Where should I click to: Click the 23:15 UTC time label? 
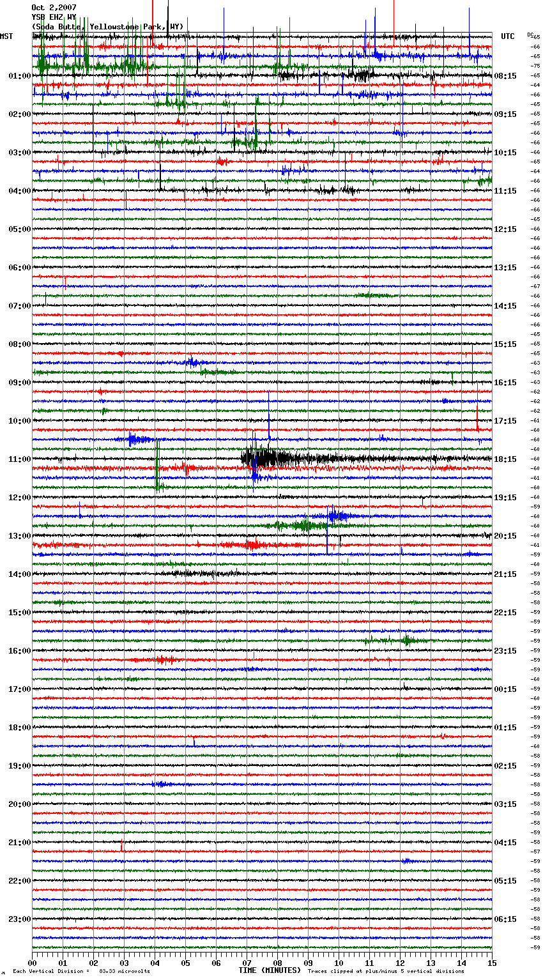coord(505,651)
